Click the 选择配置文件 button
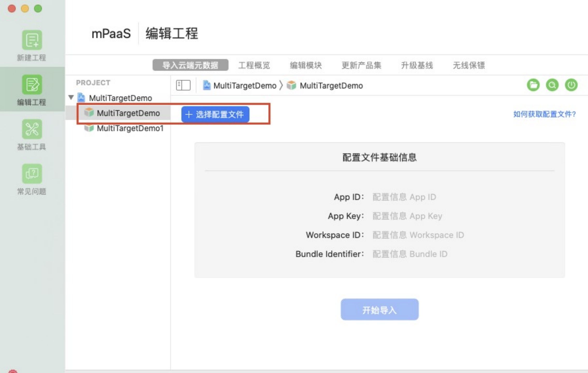This screenshot has height=373, width=588. (215, 114)
